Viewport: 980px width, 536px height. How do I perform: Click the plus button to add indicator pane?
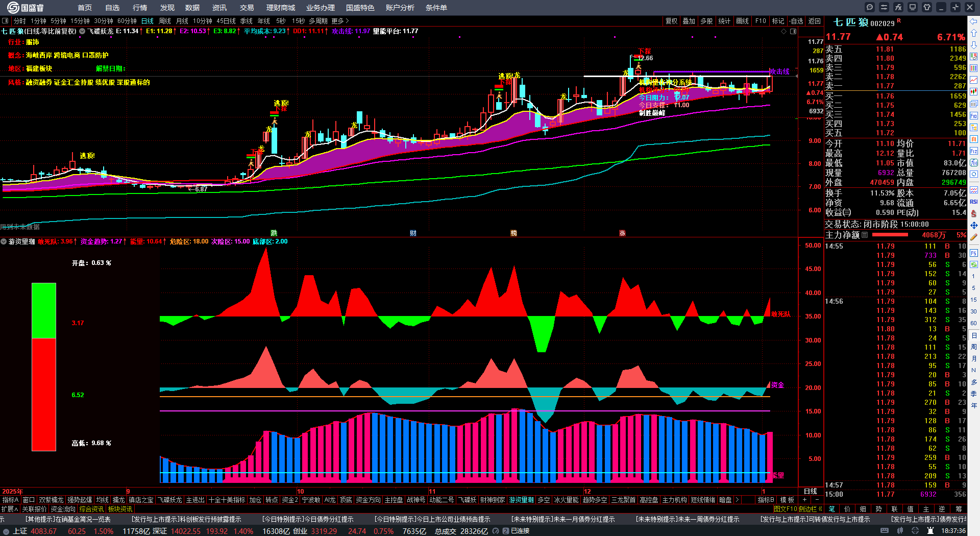[804, 500]
